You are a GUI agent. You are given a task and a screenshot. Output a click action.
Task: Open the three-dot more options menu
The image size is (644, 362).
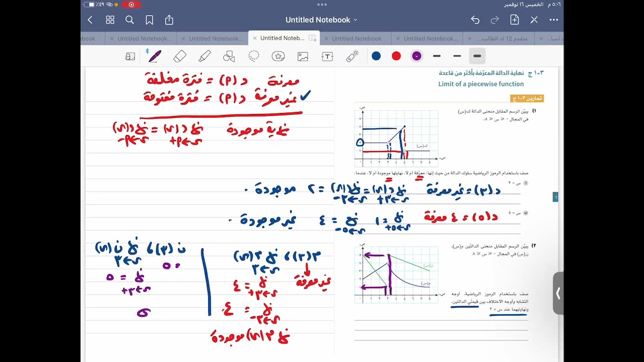554,20
